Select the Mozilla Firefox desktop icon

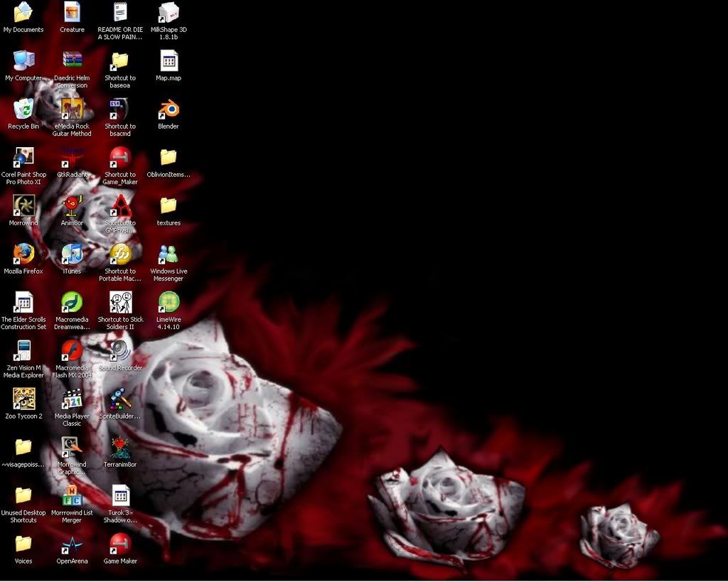pyautogui.click(x=23, y=254)
